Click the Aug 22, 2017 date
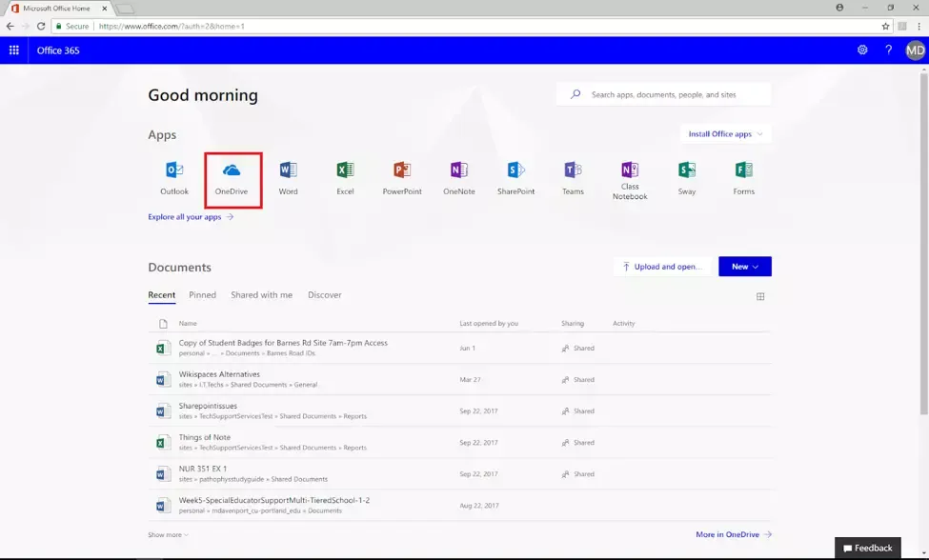The height and width of the screenshot is (560, 929). [x=478, y=506]
